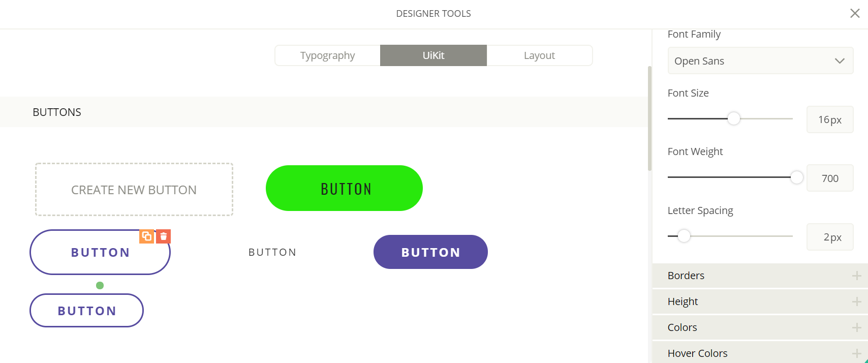868x363 pixels.
Task: Expand the Height section plus icon
Action: (856, 301)
